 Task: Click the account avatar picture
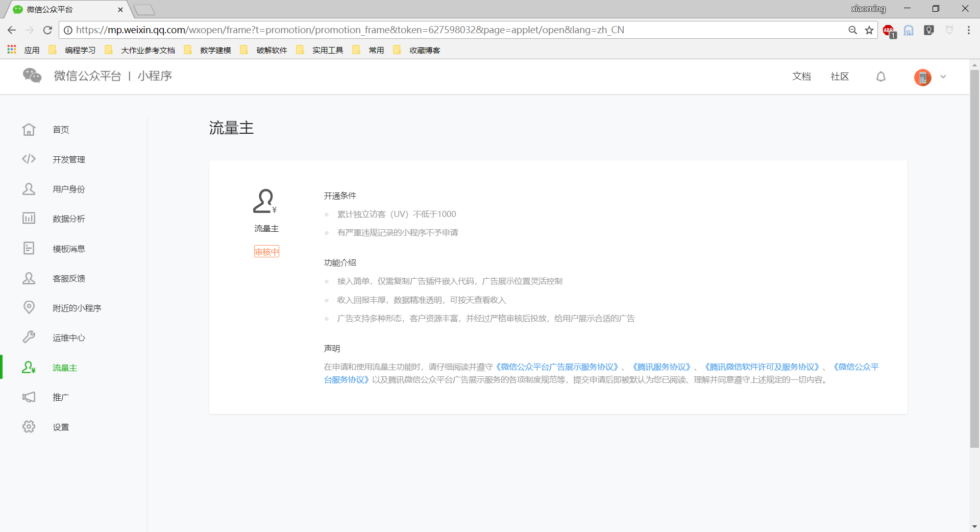tap(923, 77)
